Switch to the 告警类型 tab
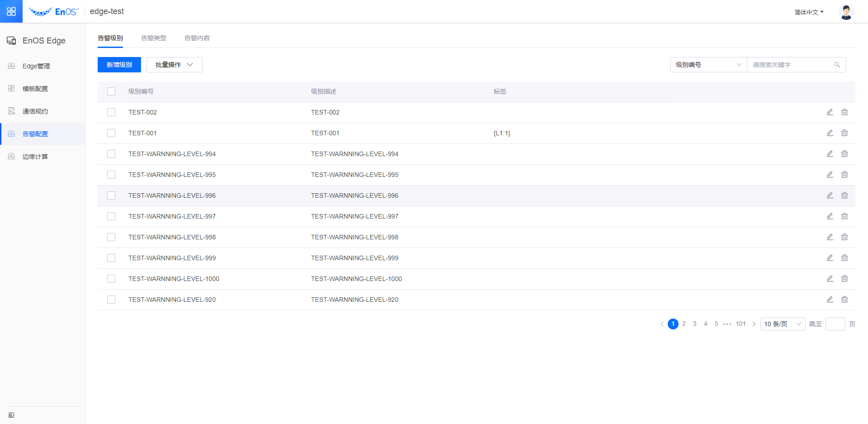The image size is (868, 424). tap(154, 38)
